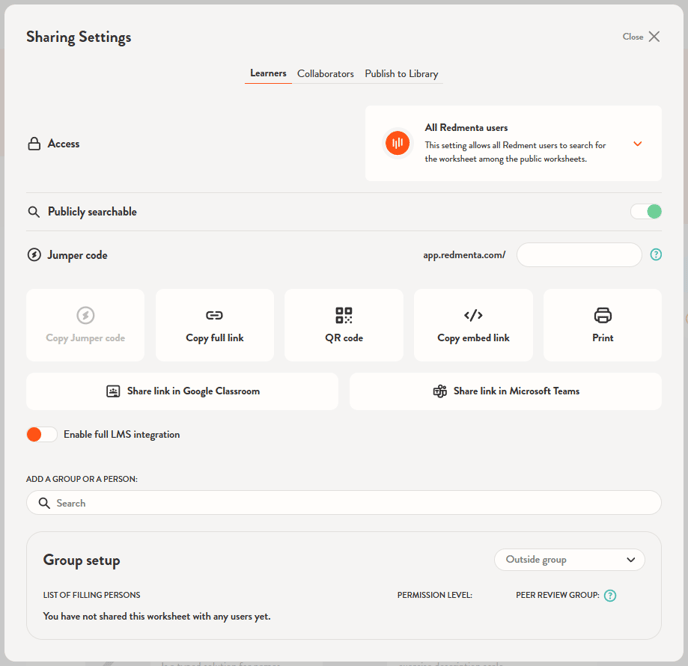Toggle the Publicly searchable switch

tap(646, 211)
